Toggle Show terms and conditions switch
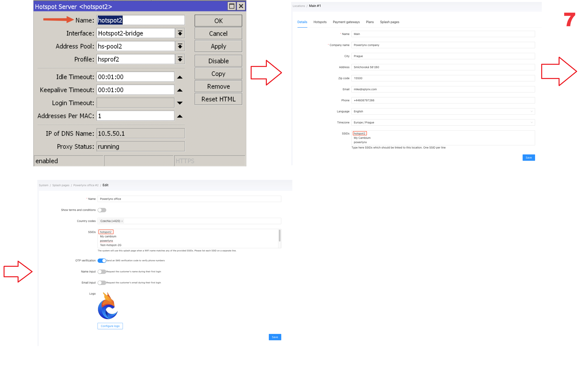The height and width of the screenshot is (375, 588). (x=102, y=210)
